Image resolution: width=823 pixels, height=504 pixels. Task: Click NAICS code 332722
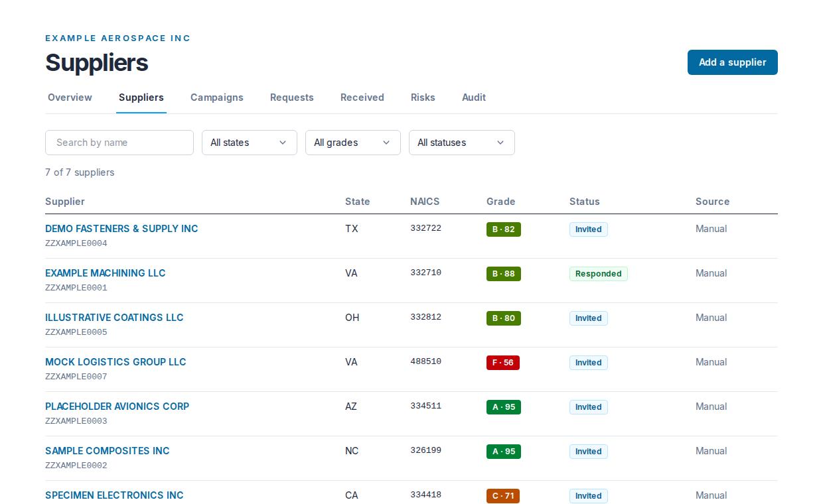425,228
